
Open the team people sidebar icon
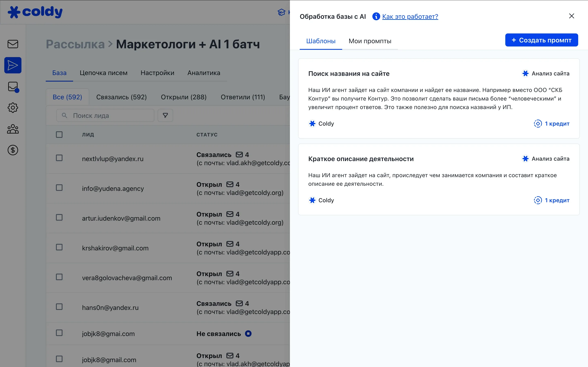click(13, 129)
